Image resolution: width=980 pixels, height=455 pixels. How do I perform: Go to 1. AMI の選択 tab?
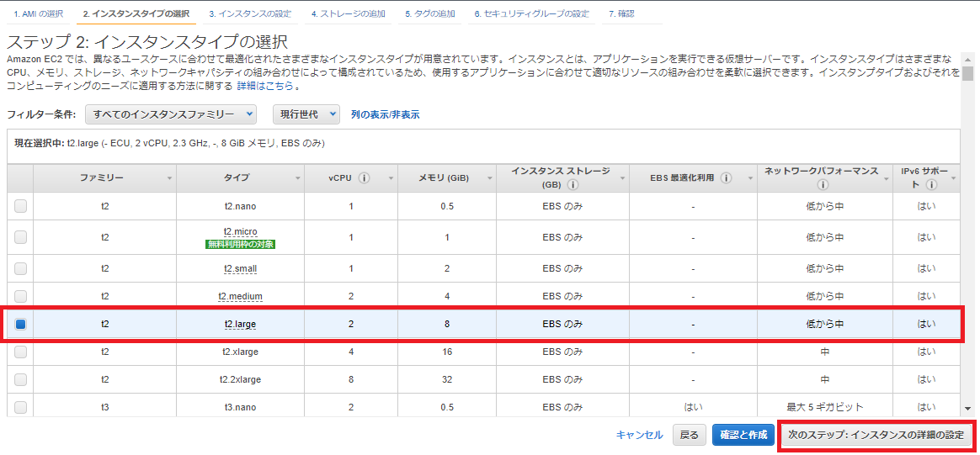(39, 14)
